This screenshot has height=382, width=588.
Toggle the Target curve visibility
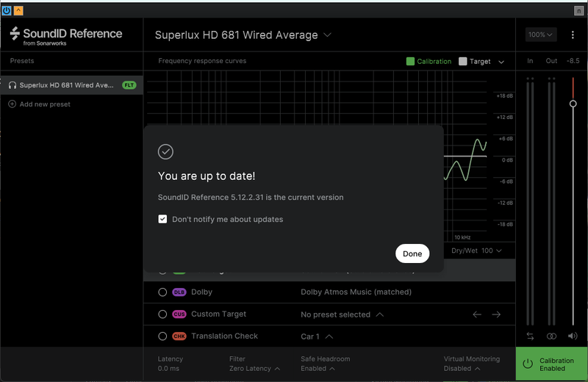pos(475,61)
